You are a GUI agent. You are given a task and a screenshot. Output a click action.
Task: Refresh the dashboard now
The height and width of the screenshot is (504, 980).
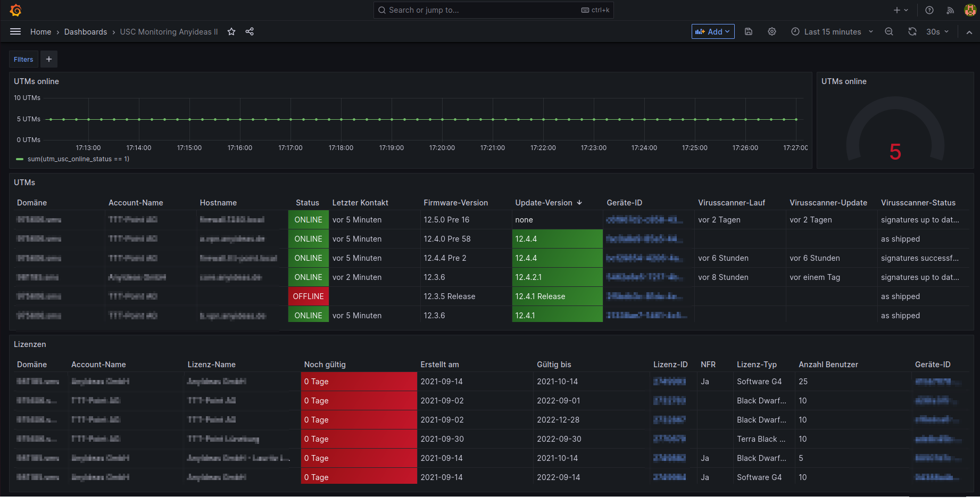click(912, 32)
